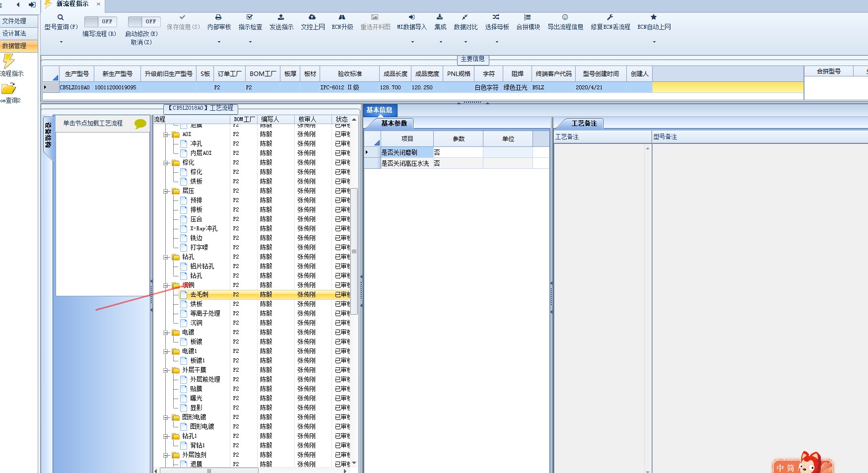The image size is (868, 473).
Task: Click 数据对比 compare icon
Action: pyautogui.click(x=465, y=17)
